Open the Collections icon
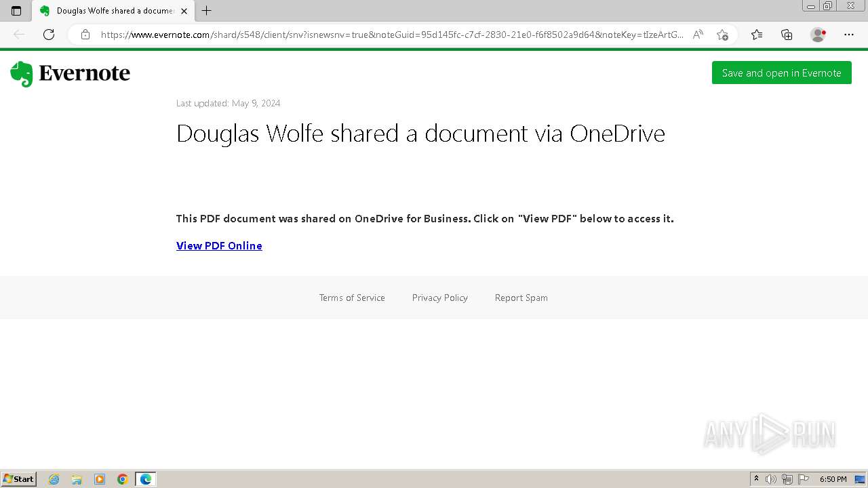The width and height of the screenshot is (868, 488). click(x=787, y=35)
